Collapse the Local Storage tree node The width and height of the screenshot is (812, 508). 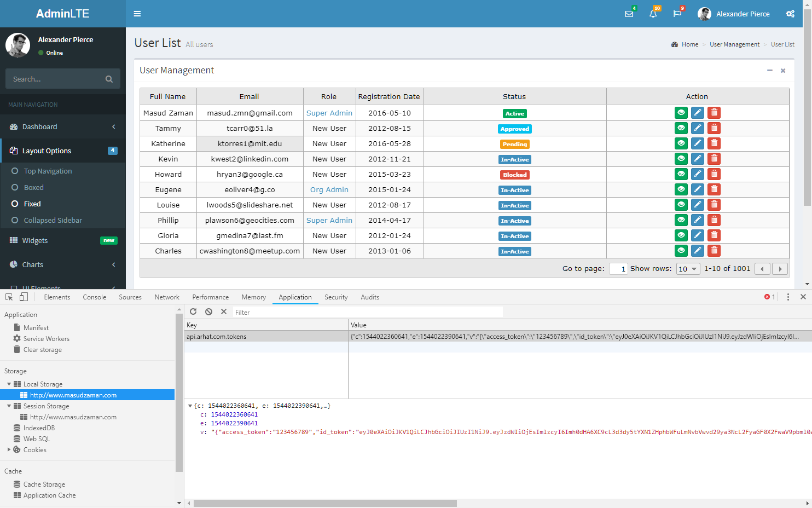[9, 384]
